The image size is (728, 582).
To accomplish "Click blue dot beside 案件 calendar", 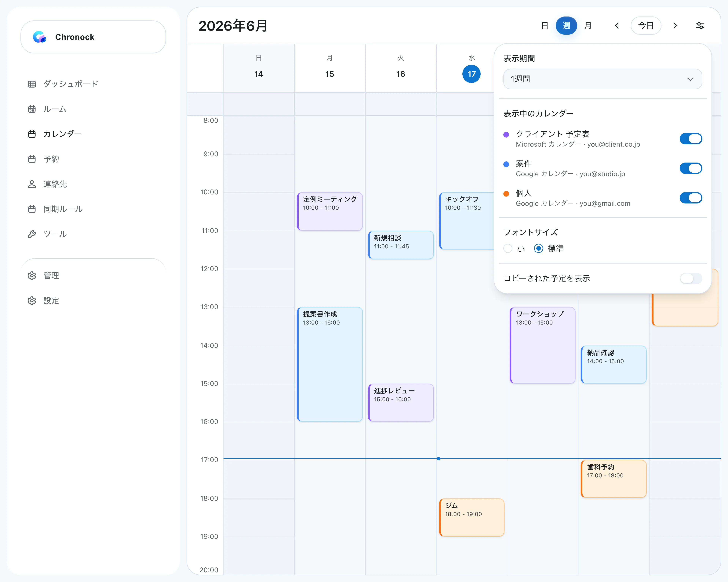I will 506,164.
